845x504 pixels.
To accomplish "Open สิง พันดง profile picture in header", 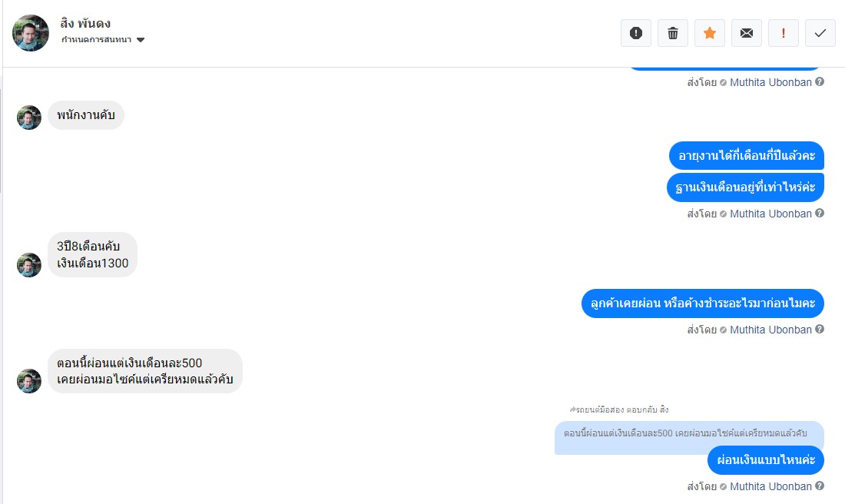I will [x=31, y=33].
